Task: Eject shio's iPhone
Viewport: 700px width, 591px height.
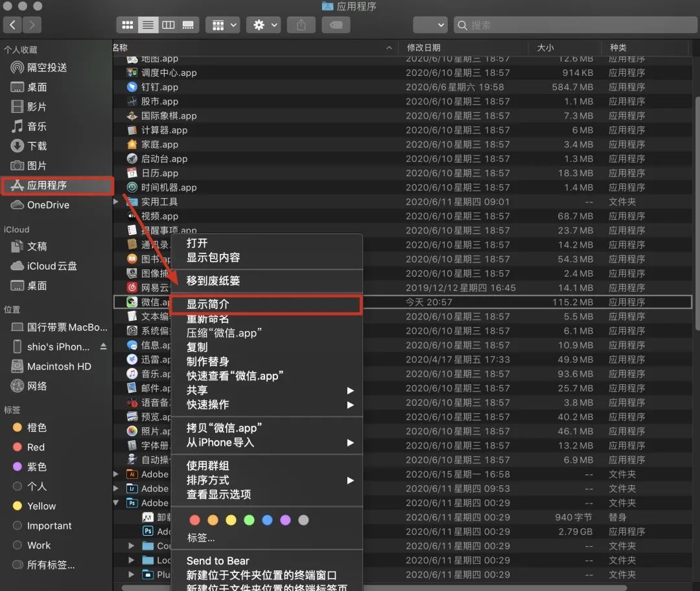Action: click(103, 347)
